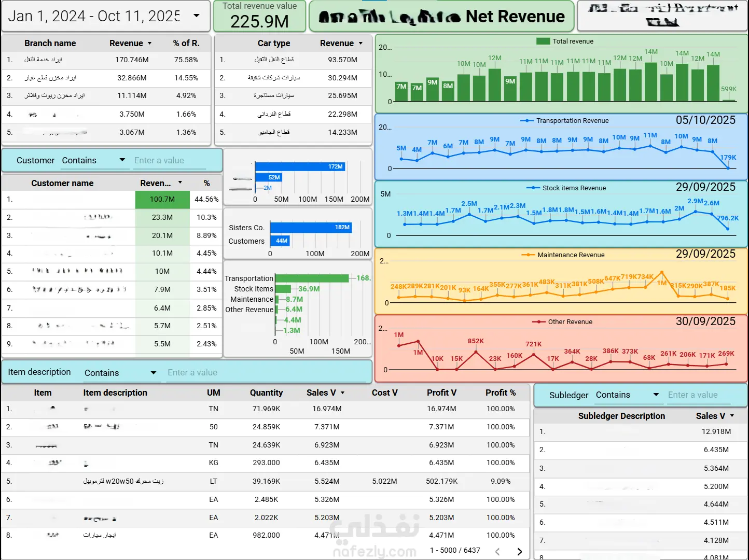The width and height of the screenshot is (749, 560).
Task: Click the Profit % column header
Action: 501,393
